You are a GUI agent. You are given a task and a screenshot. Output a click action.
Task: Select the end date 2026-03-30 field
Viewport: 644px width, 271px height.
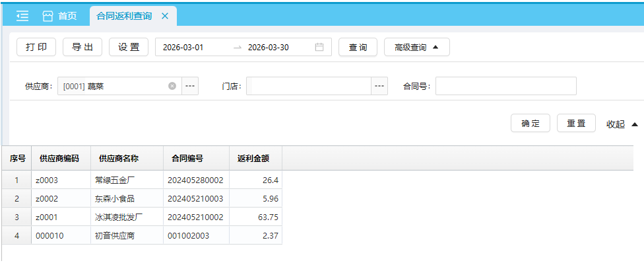point(269,47)
